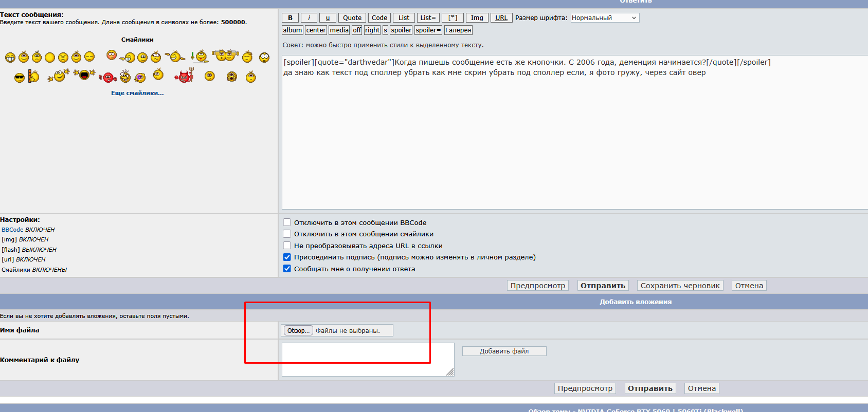Check 'Не преобразовывать адреса URL в ссылки'
This screenshot has width=868, height=412.
tap(287, 246)
